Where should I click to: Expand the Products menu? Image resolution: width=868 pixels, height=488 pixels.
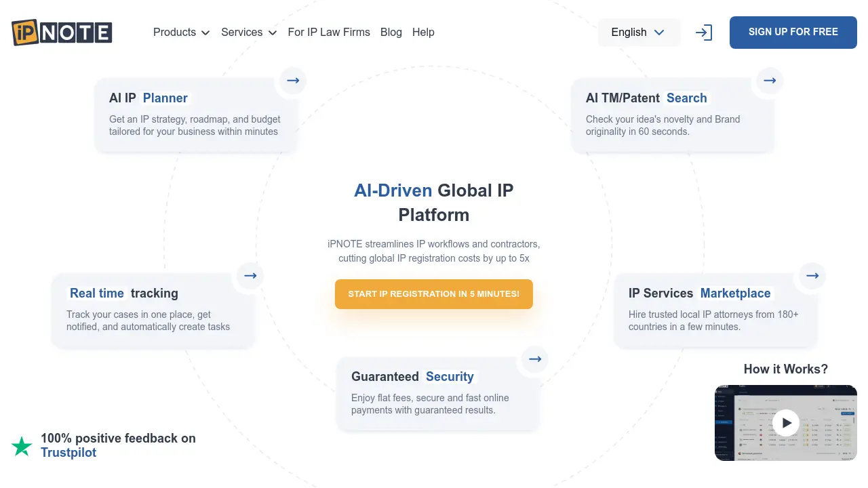click(182, 33)
